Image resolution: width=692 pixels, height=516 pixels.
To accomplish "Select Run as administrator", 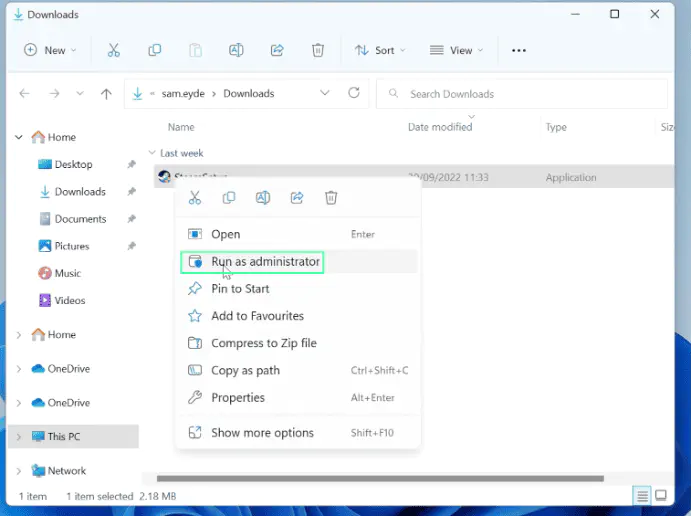I will coord(265,262).
